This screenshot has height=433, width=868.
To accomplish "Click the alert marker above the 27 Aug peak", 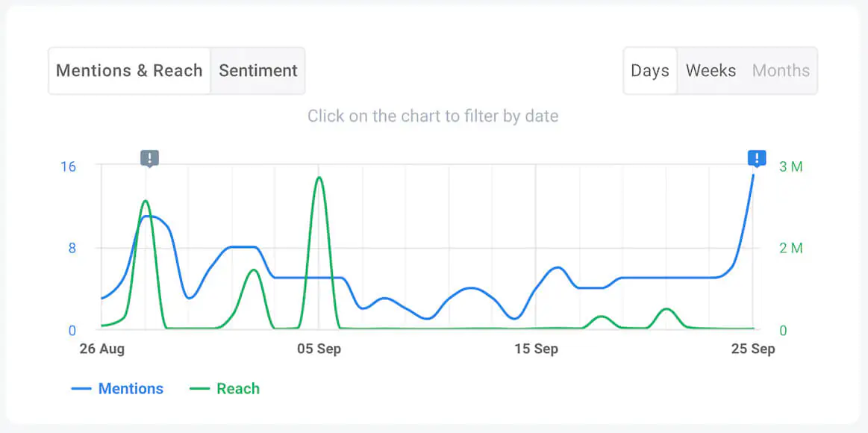I will 148,158.
